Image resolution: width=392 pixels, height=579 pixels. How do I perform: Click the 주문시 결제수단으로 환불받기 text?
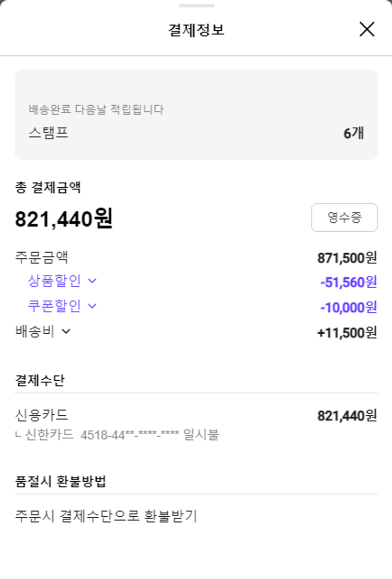[x=106, y=516]
